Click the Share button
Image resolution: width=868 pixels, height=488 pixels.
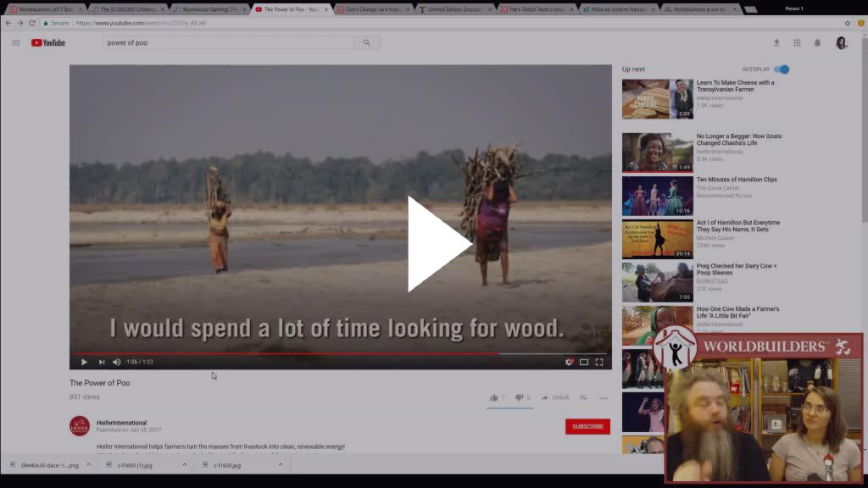tap(555, 397)
